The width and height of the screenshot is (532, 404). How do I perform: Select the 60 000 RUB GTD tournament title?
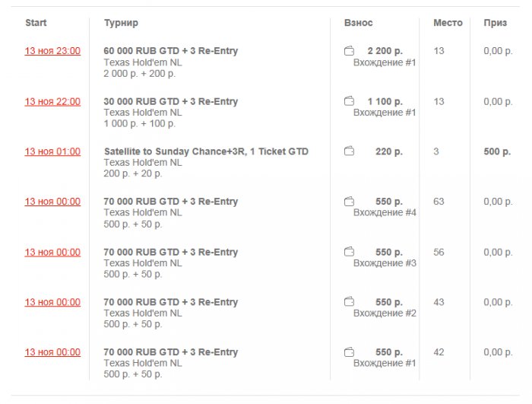pos(171,51)
